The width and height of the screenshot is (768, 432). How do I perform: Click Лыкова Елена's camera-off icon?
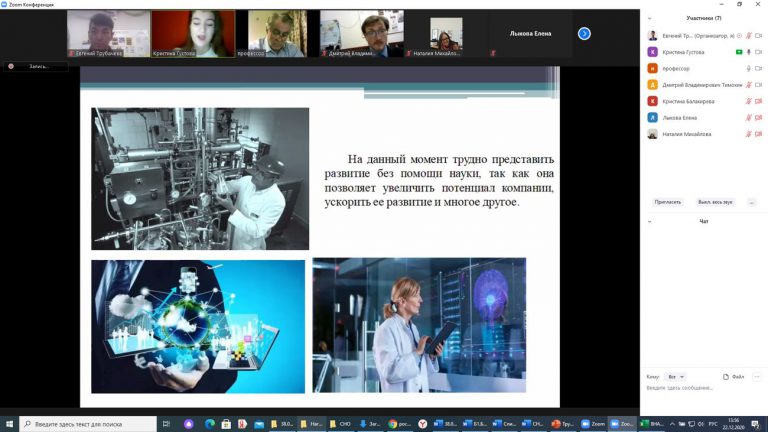760,117
